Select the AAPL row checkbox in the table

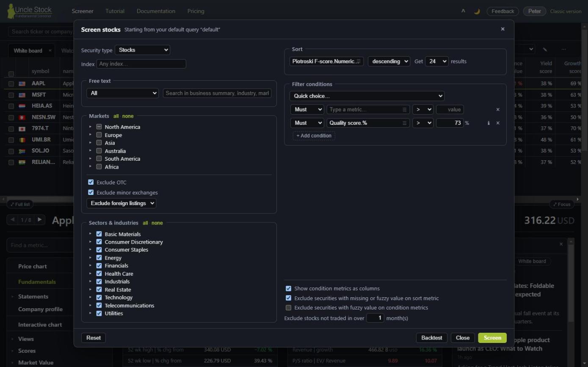[11, 84]
